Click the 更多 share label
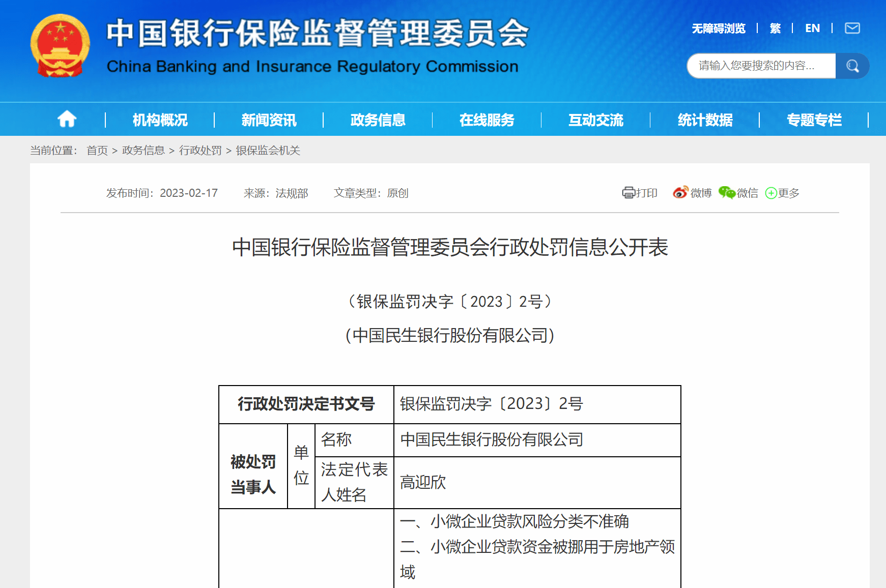The image size is (886, 588). (x=789, y=193)
